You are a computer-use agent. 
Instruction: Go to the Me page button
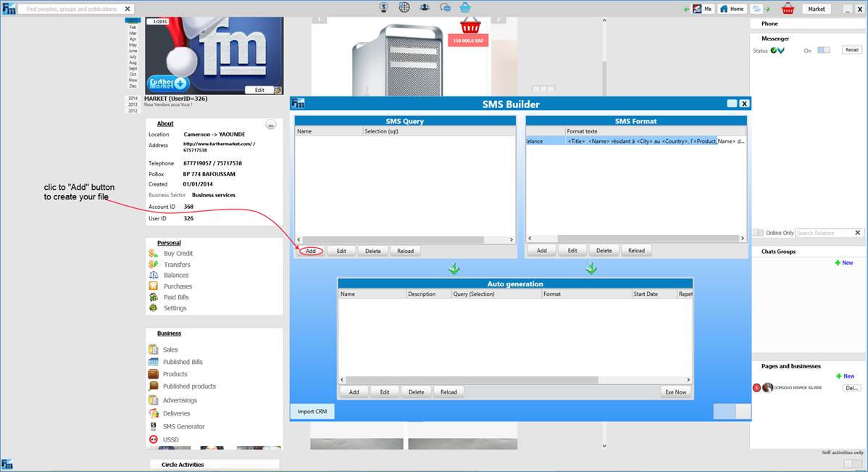[x=703, y=9]
